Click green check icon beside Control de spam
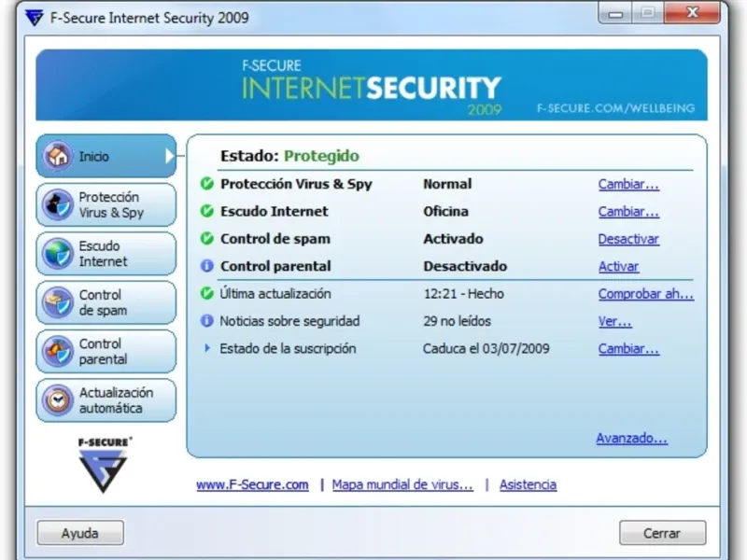This screenshot has width=747, height=560. (x=206, y=238)
